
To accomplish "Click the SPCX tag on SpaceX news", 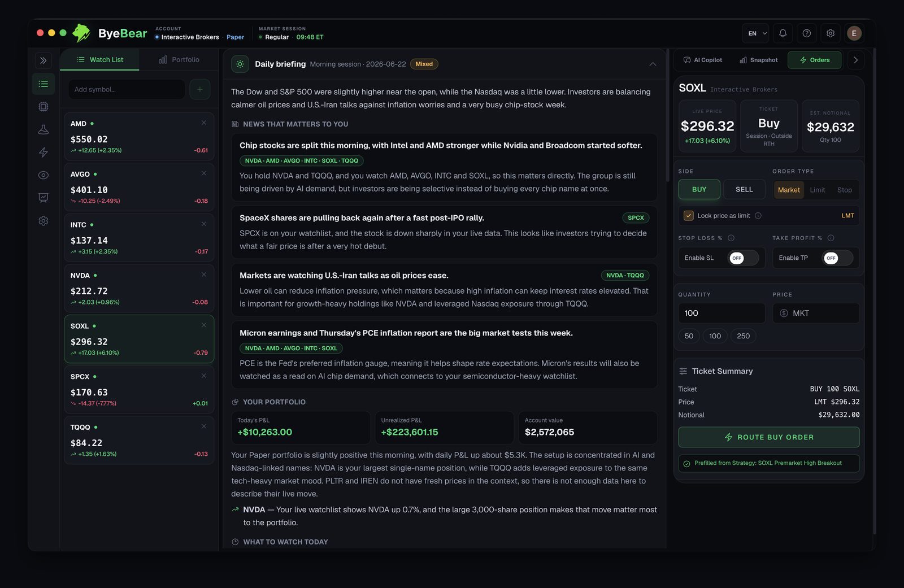I will click(x=636, y=217).
